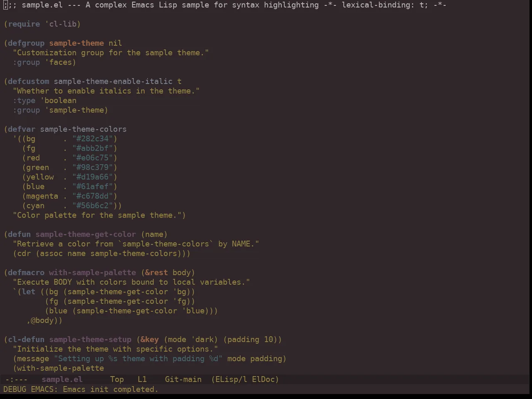
Task: Click the 'assoc' function call
Action: pyautogui.click(x=52, y=254)
